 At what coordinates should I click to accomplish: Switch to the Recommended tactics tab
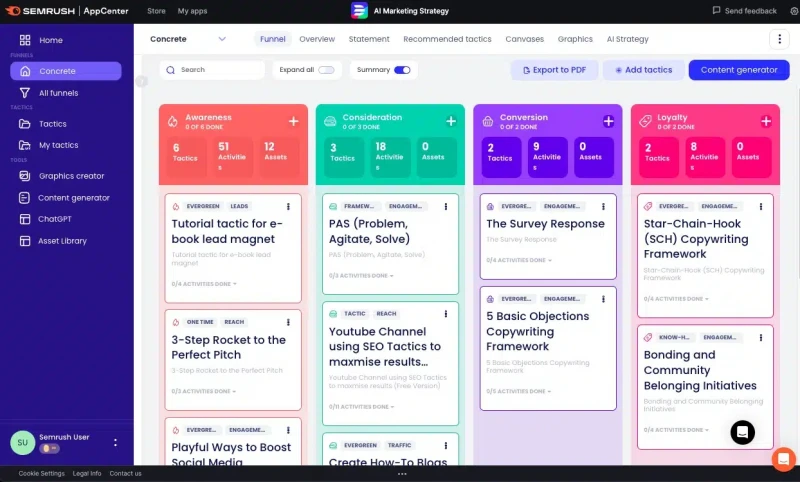coord(447,39)
